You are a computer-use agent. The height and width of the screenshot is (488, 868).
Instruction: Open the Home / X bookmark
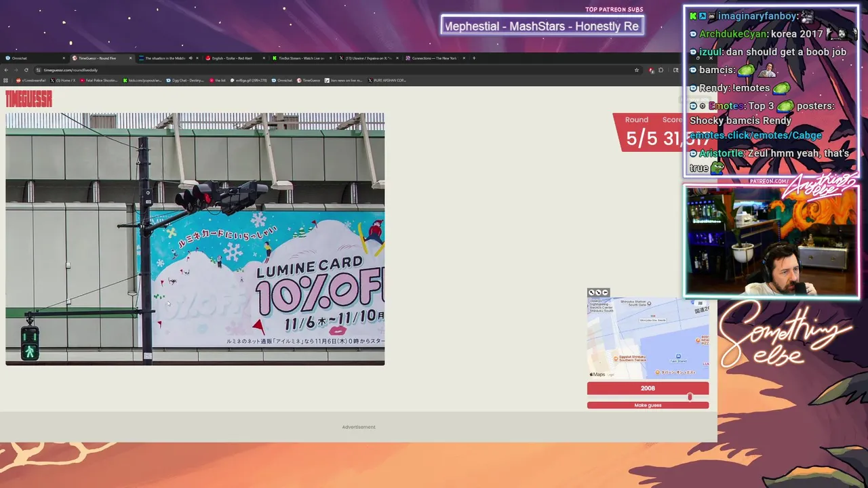[x=63, y=81]
